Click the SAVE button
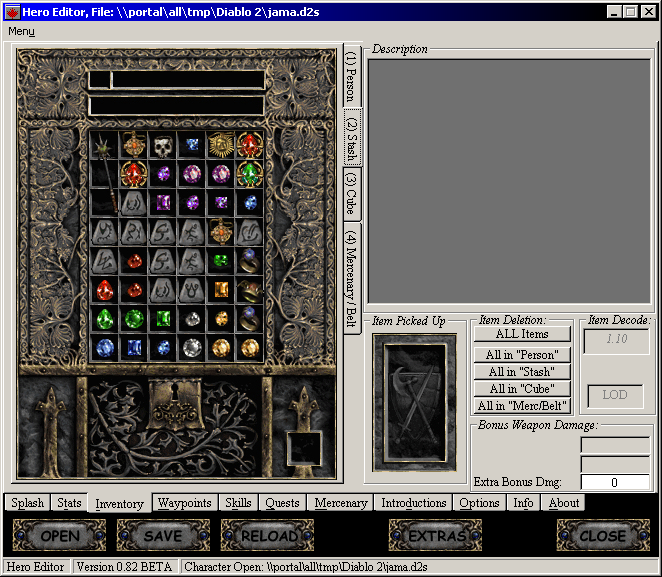The width and height of the screenshot is (662, 577). click(163, 536)
